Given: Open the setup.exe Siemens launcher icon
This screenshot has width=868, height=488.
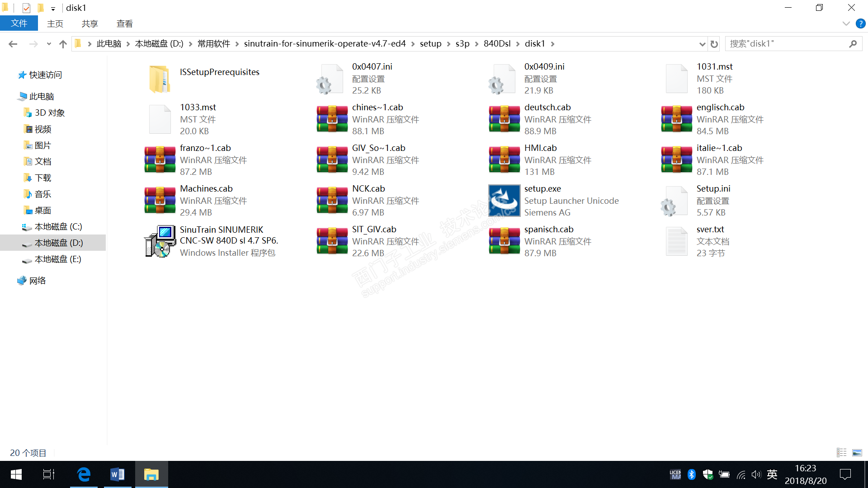Looking at the screenshot, I should tap(504, 201).
